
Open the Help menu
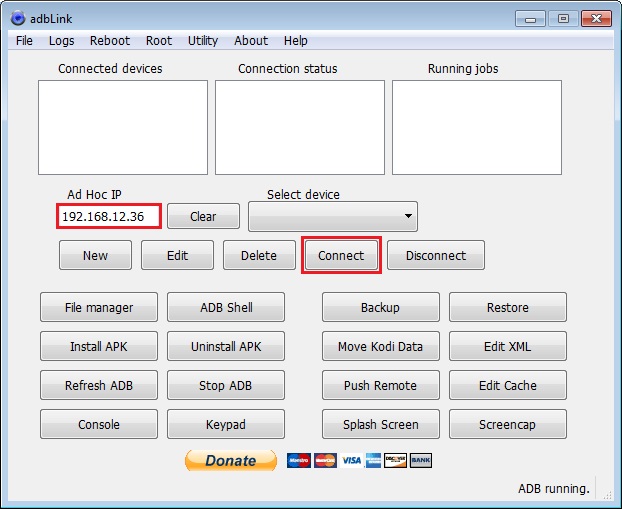click(296, 40)
